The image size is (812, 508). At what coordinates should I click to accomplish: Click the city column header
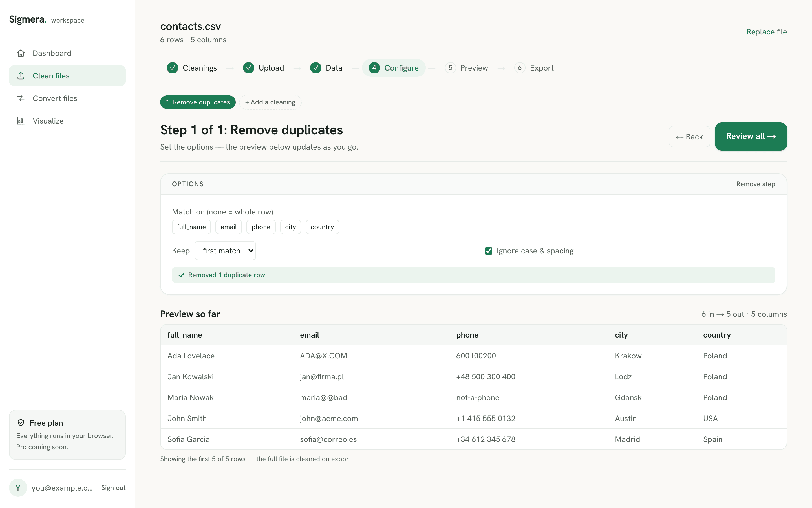[x=621, y=335]
